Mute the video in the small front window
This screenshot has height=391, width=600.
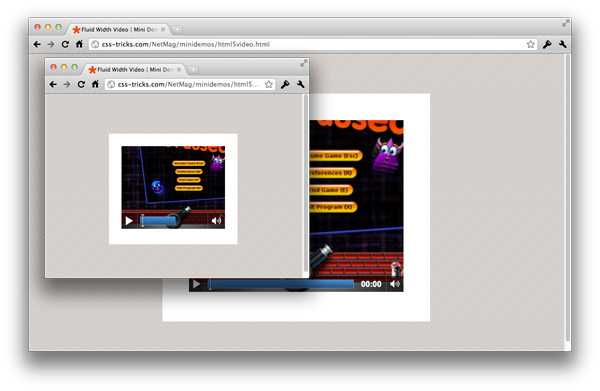217,221
